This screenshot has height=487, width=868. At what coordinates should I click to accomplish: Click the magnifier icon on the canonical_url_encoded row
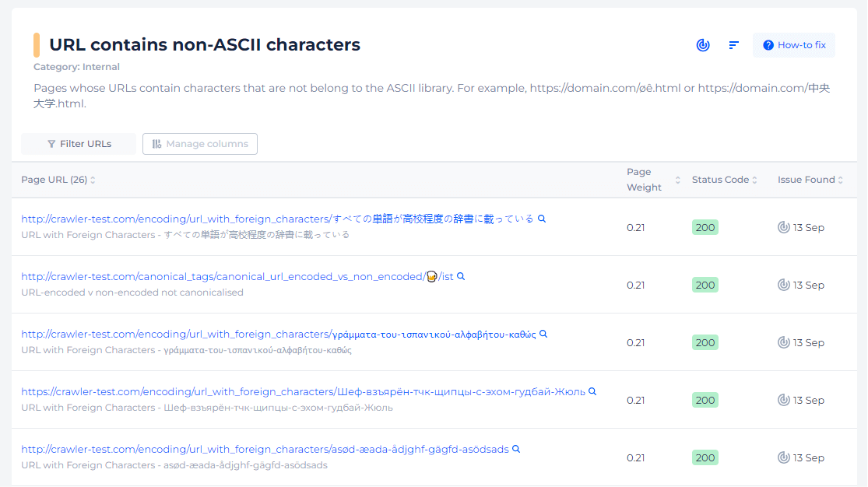459,276
